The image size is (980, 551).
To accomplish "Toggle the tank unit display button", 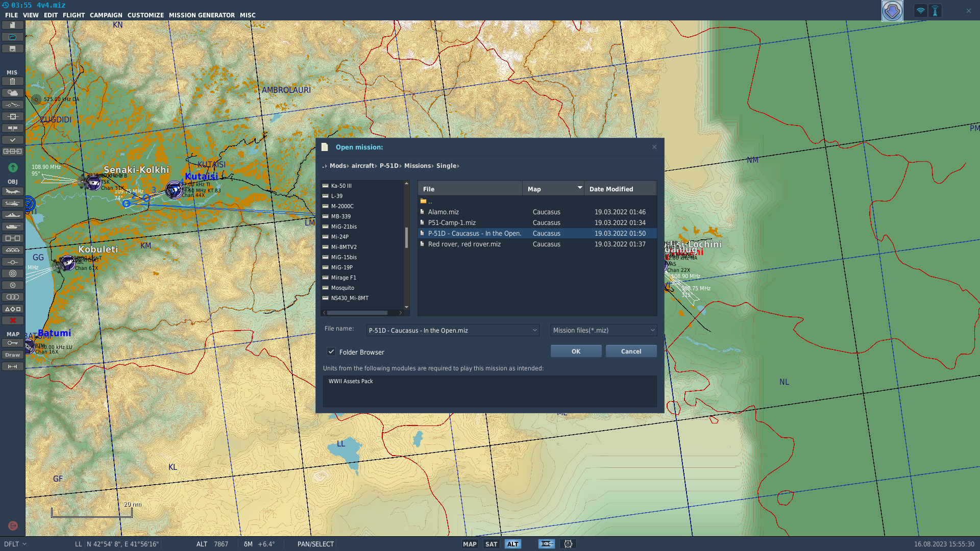I will [547, 544].
